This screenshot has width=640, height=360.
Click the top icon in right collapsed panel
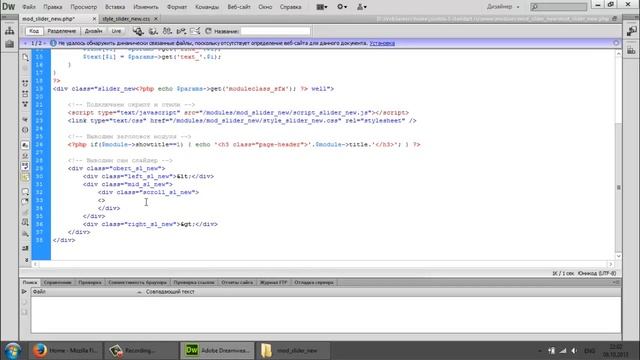point(631,31)
